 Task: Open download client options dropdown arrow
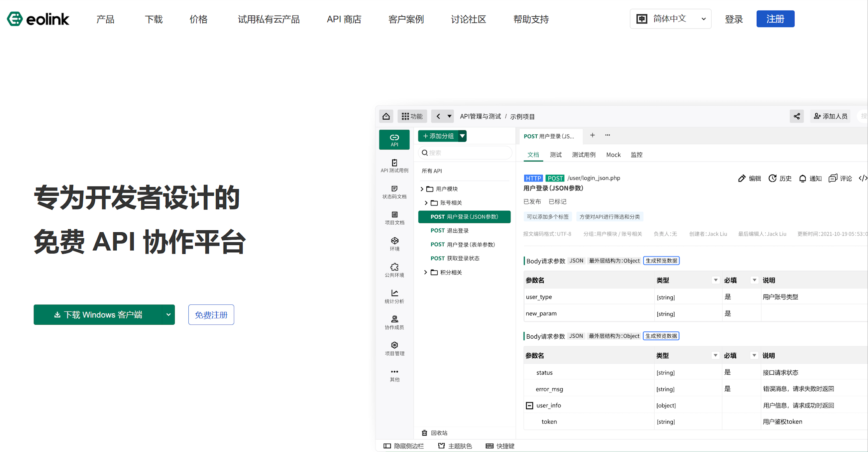click(x=168, y=314)
